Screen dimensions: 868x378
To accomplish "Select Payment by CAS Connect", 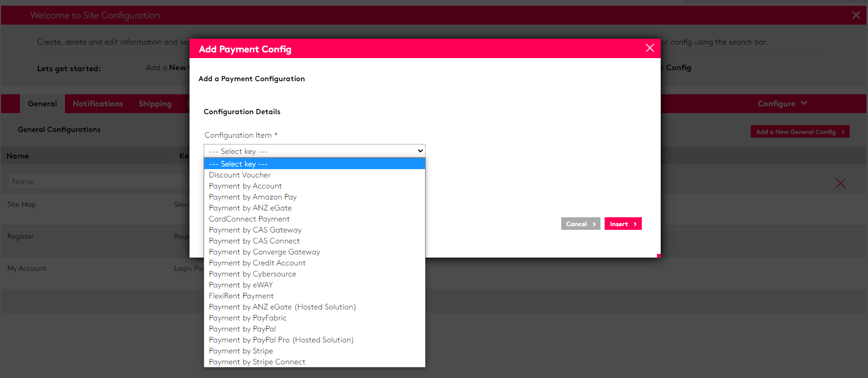I will pyautogui.click(x=314, y=241).
